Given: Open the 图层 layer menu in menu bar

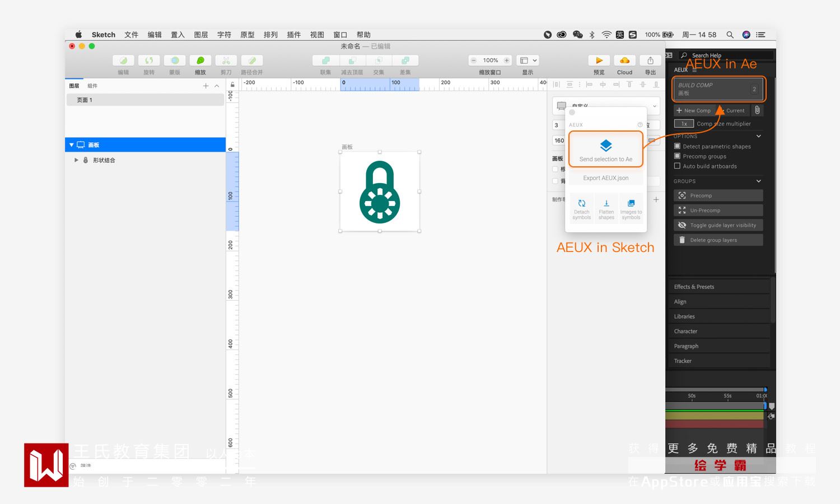Looking at the screenshot, I should [200, 35].
